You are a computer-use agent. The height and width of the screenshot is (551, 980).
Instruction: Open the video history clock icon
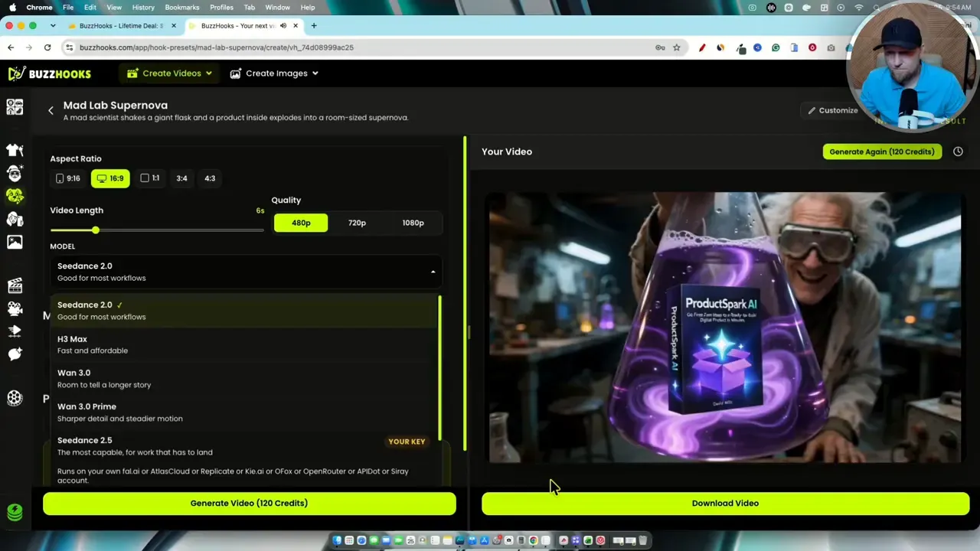(x=958, y=152)
